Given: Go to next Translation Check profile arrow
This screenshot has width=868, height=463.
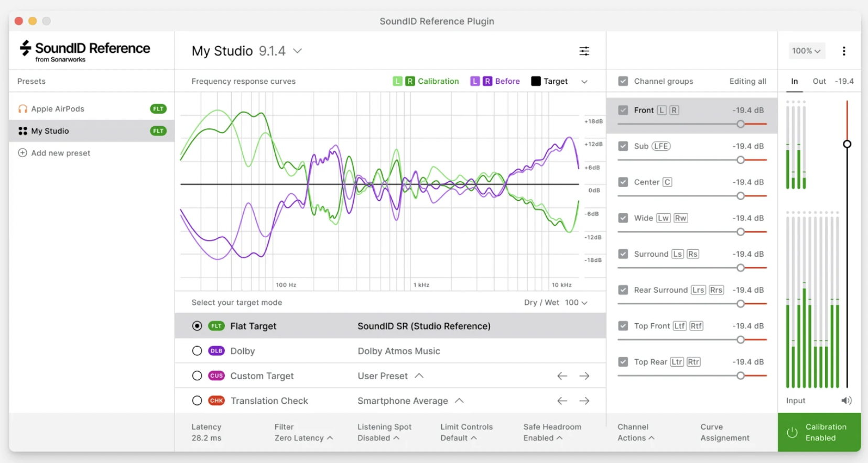Looking at the screenshot, I should tap(584, 401).
